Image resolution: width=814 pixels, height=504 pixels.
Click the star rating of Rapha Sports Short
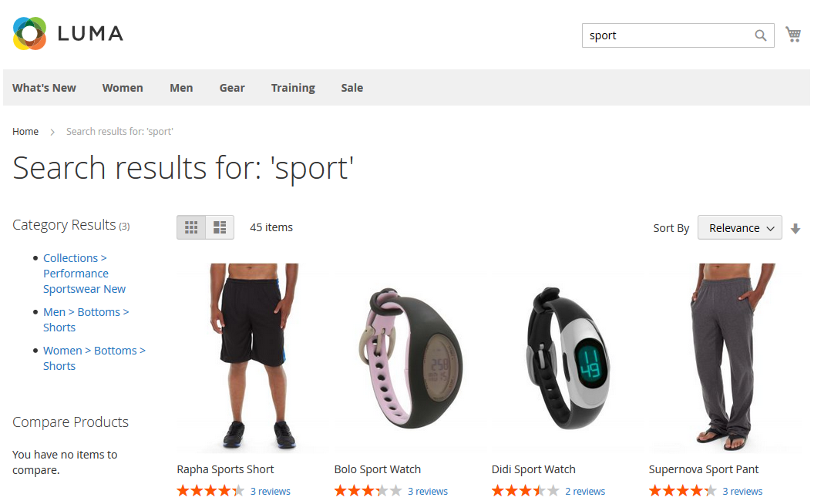coord(210,490)
